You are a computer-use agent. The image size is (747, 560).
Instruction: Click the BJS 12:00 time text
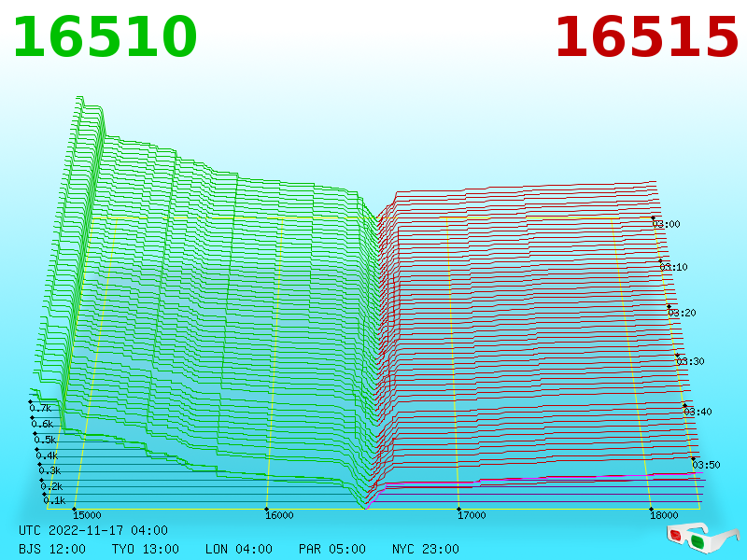pos(52,549)
